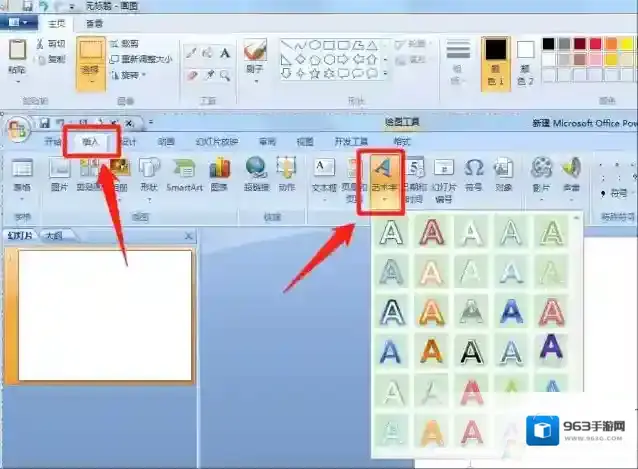Select the text 'A' tool in Paint
638x469 pixels.
coord(225,53)
